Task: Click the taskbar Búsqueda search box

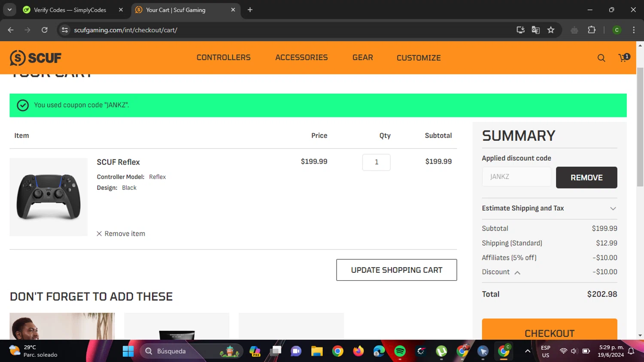Action: (x=191, y=351)
